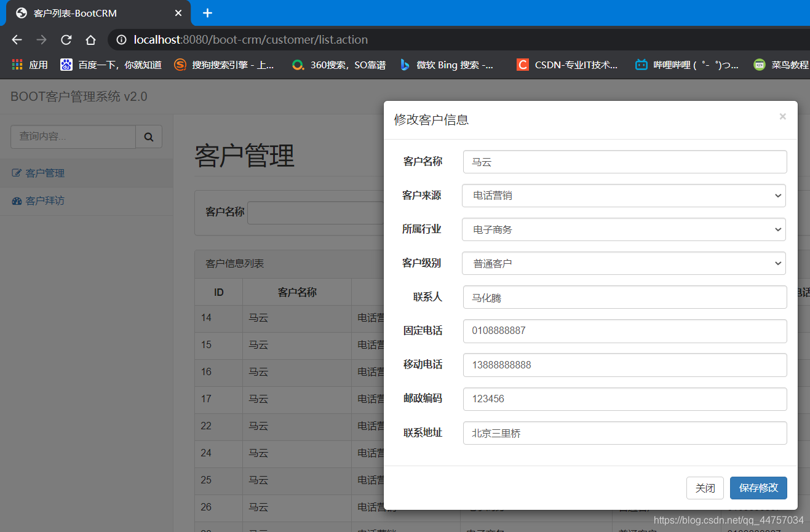Open a new browser tab
Viewport: 810px width, 532px height.
[207, 13]
